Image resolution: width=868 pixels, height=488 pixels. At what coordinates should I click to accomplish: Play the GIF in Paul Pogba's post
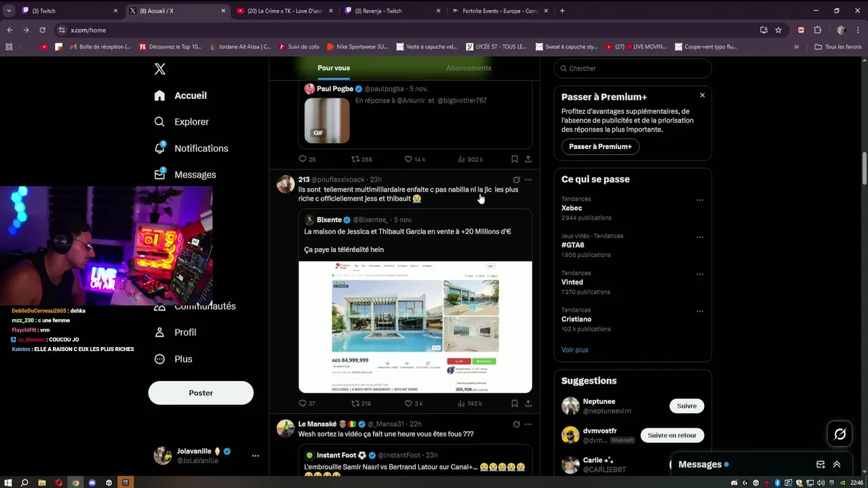pyautogui.click(x=327, y=121)
